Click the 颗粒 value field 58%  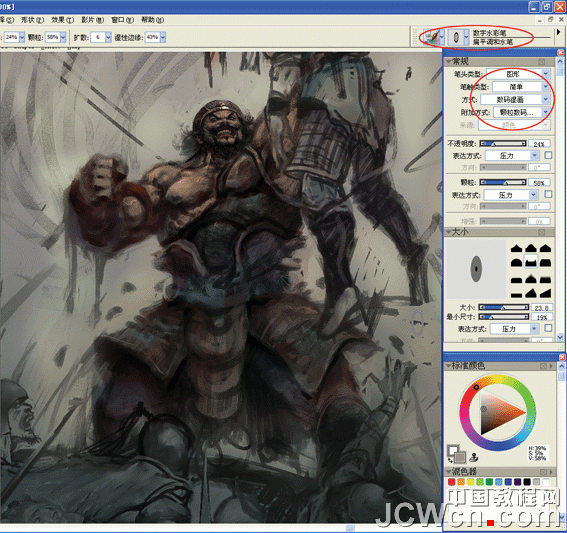click(539, 183)
